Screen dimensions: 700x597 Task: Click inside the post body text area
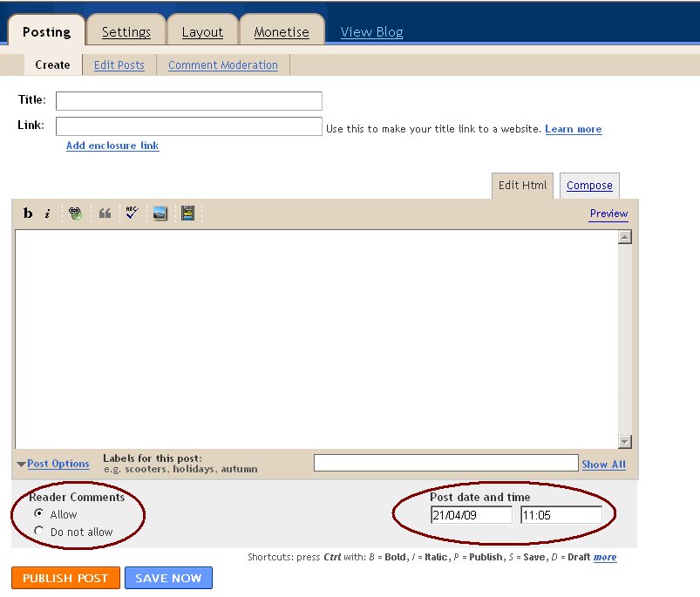click(316, 339)
